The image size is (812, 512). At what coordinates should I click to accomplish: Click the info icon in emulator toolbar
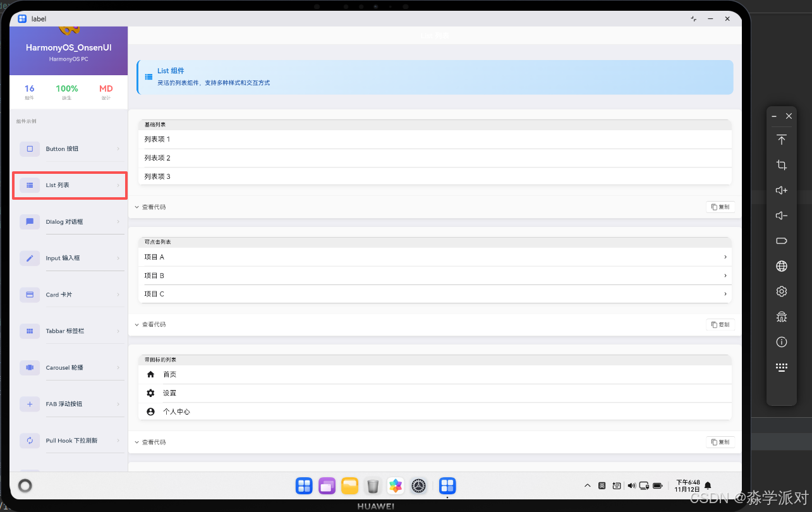pyautogui.click(x=782, y=342)
